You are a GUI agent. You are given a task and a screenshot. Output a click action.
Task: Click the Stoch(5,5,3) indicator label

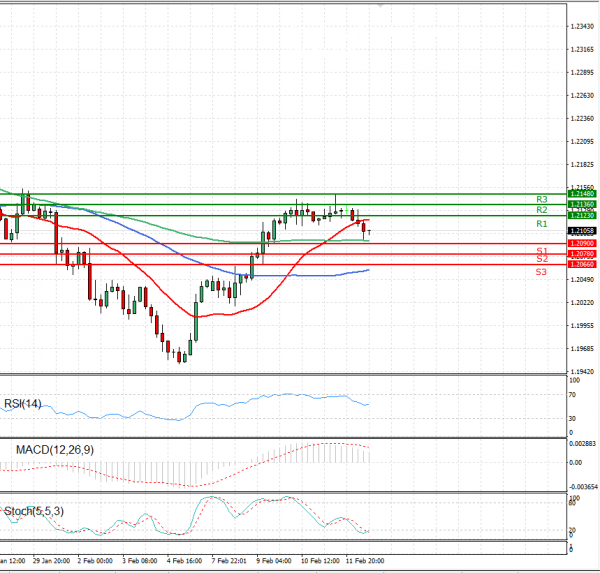[34, 511]
